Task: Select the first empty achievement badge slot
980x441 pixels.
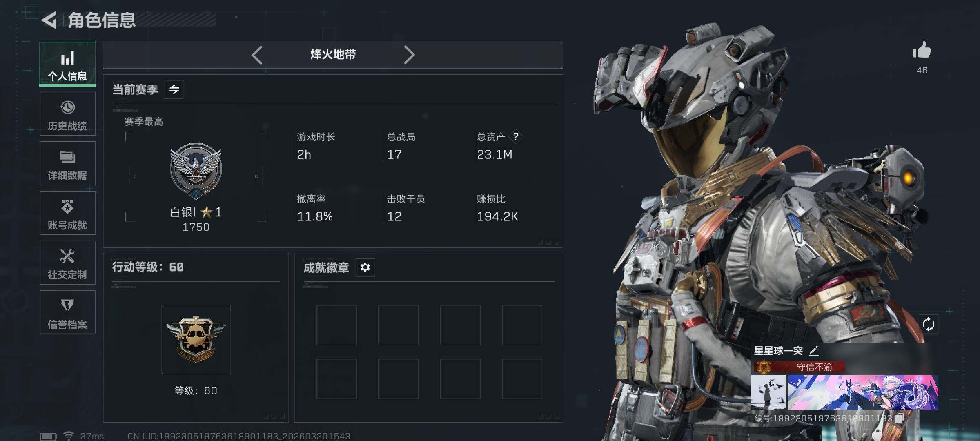Action: [336, 325]
